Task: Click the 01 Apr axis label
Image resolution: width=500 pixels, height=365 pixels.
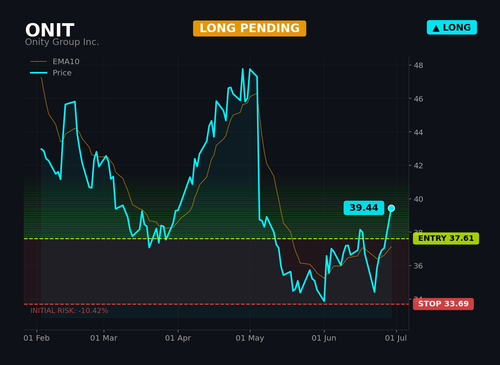Action: point(178,338)
